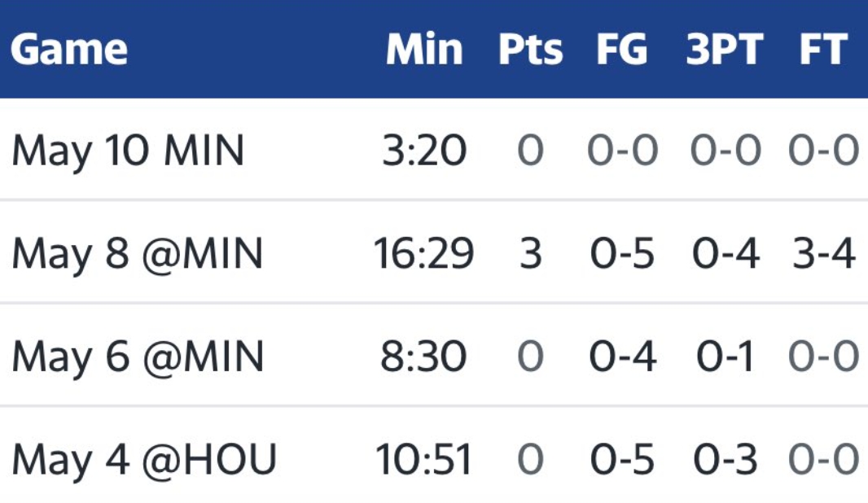Click the 3:20 minutes value
The width and height of the screenshot is (868, 503).
(424, 151)
